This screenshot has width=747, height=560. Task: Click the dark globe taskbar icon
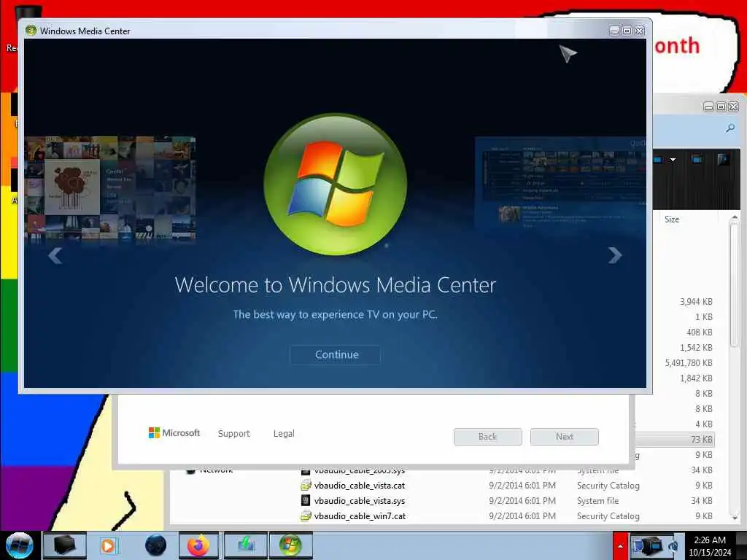155,545
